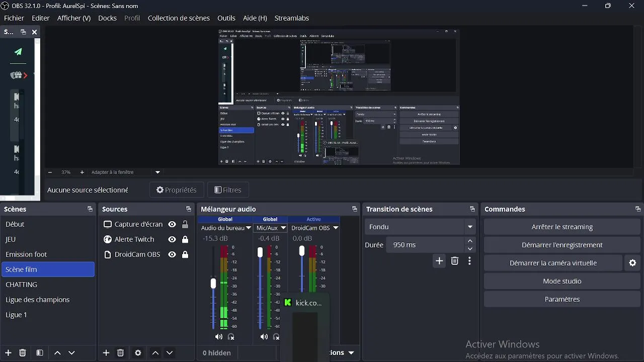Toggle lock on Capture d'écran source
The height and width of the screenshot is (362, 644).
185,224
